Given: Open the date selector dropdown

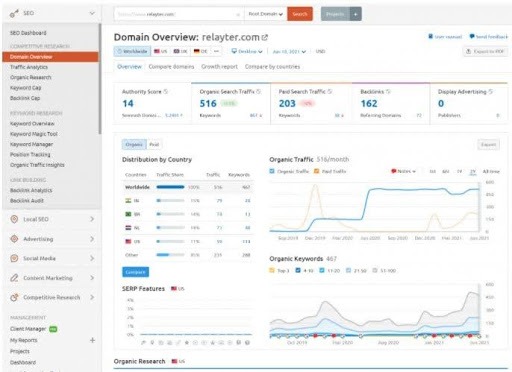Looking at the screenshot, I should (x=289, y=52).
